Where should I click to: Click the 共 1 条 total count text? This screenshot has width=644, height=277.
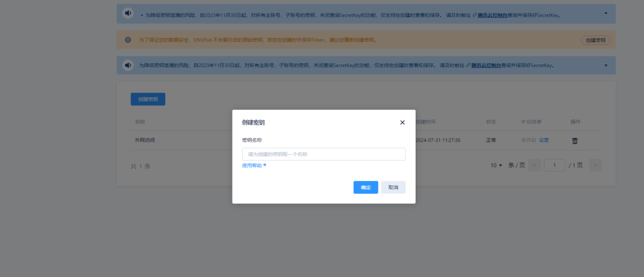pyautogui.click(x=141, y=167)
